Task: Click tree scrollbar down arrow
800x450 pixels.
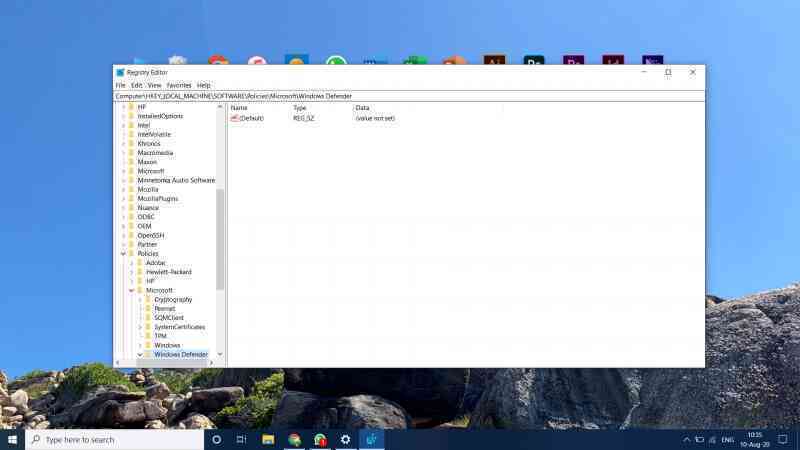Action: (220, 354)
